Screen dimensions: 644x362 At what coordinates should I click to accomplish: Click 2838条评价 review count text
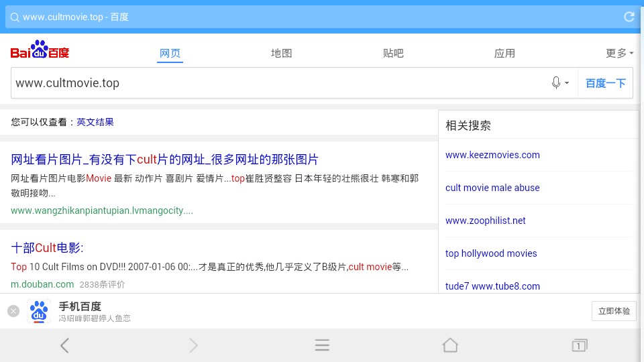click(x=102, y=284)
